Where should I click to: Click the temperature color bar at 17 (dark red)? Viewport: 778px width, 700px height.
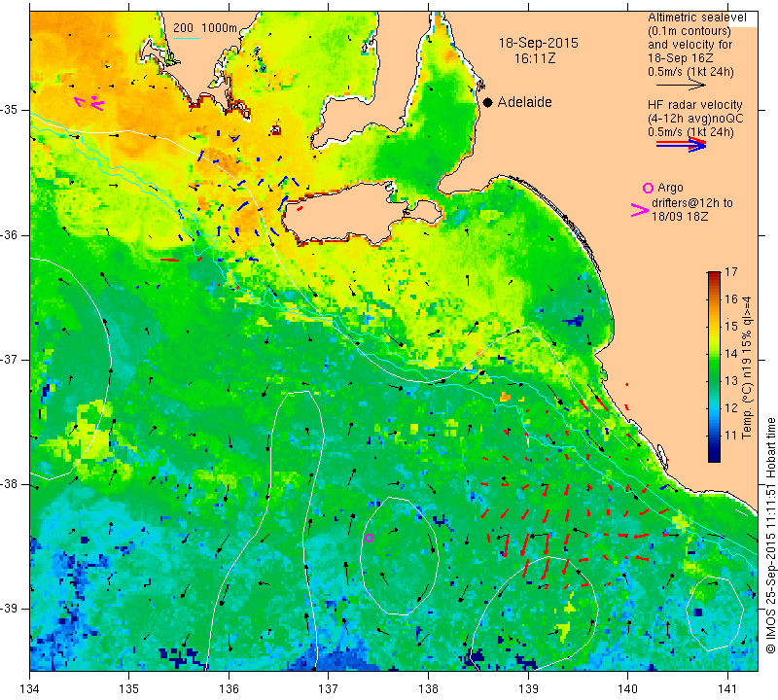(714, 274)
